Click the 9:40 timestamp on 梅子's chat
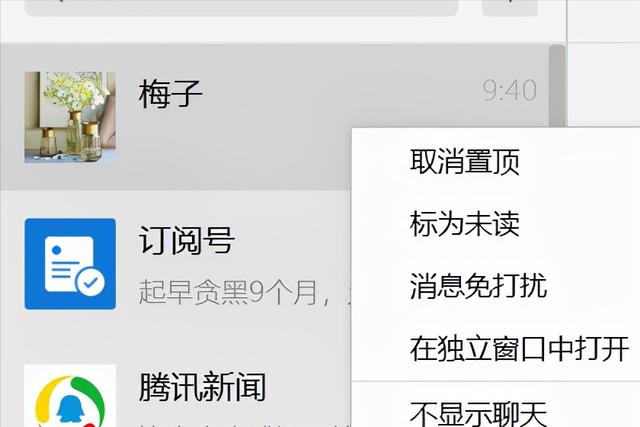 509,90
